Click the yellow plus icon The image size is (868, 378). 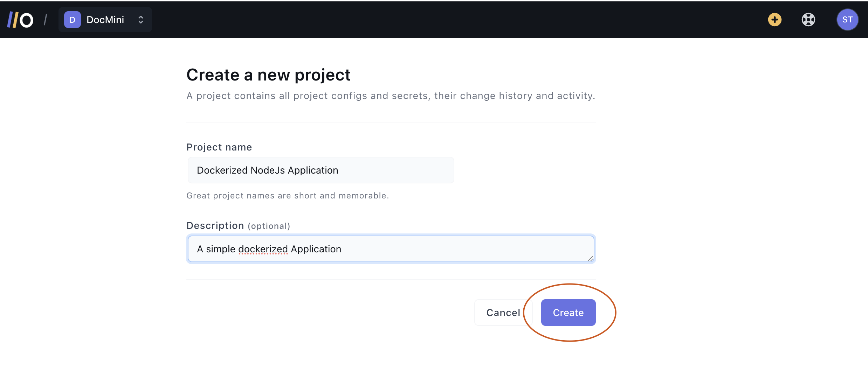774,20
